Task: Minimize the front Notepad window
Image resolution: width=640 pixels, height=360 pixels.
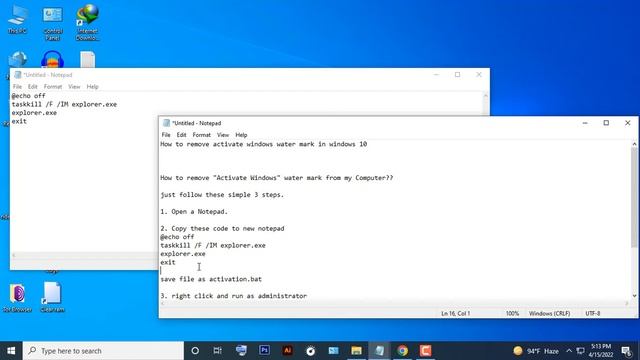Action: point(585,123)
